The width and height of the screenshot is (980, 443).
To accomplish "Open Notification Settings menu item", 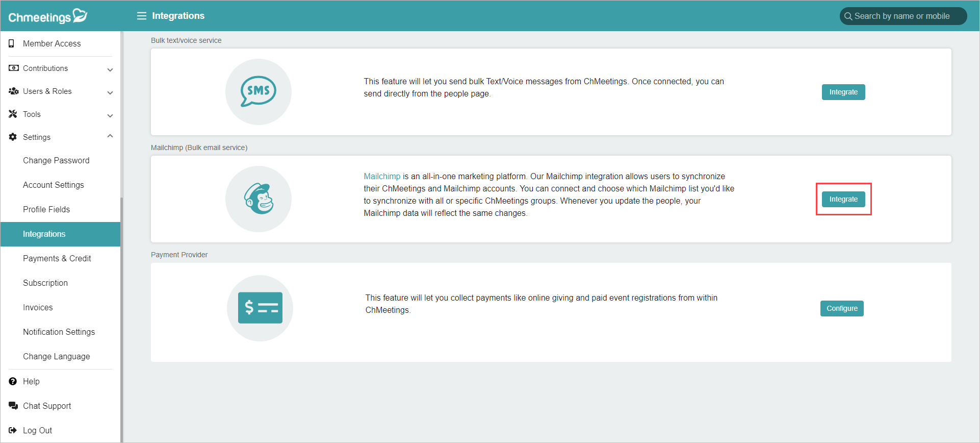I will [59, 332].
